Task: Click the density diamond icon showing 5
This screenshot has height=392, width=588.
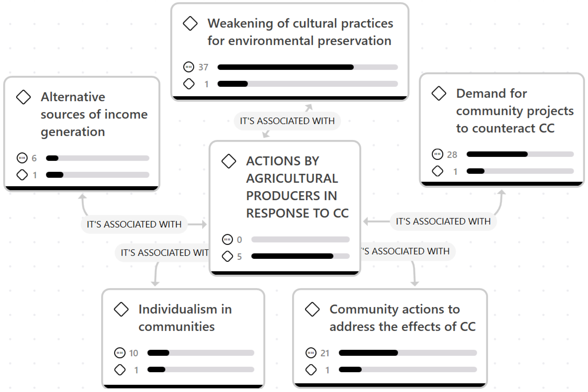Action: coord(227,256)
